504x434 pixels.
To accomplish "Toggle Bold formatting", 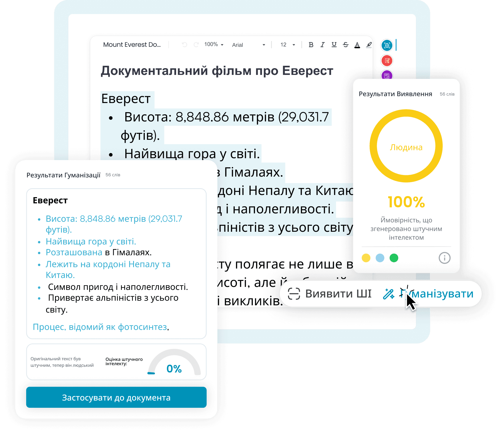I will pos(311,45).
